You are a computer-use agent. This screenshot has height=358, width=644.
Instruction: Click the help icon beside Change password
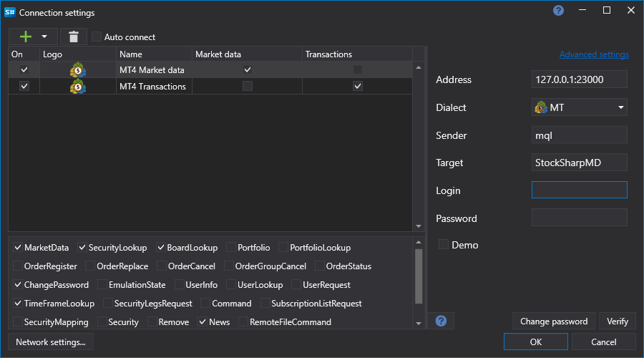pos(441,321)
